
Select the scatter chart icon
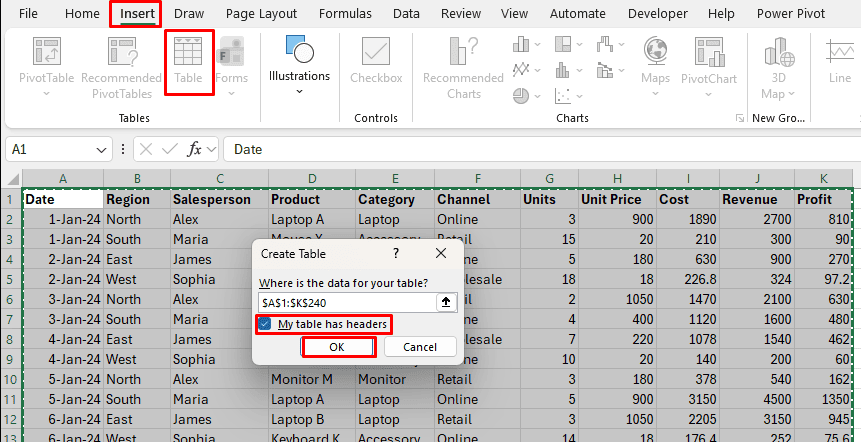coord(563,96)
